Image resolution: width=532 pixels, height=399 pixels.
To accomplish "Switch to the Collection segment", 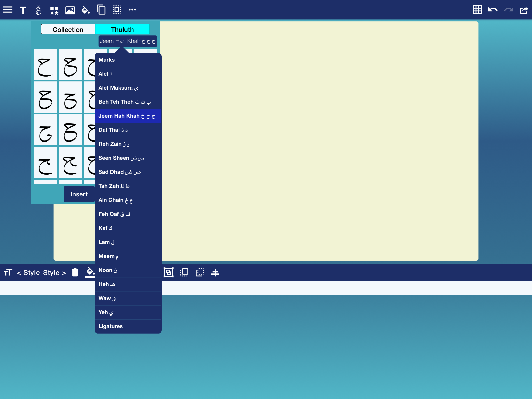I will (68, 29).
